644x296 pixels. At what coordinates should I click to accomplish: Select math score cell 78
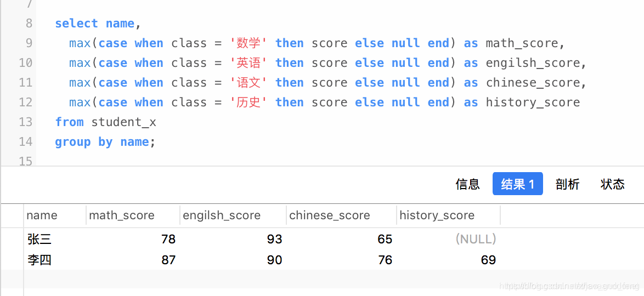tap(168, 239)
